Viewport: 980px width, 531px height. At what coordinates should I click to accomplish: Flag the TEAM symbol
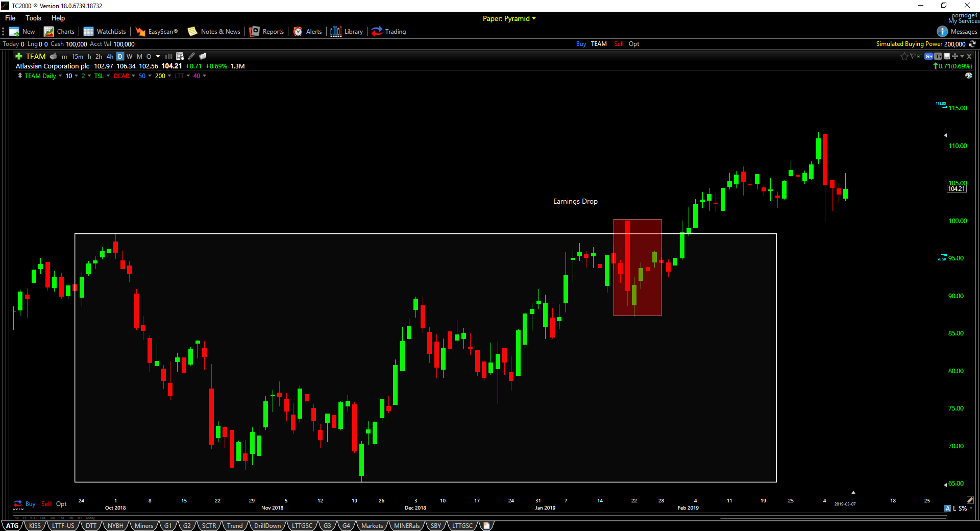pos(913,56)
